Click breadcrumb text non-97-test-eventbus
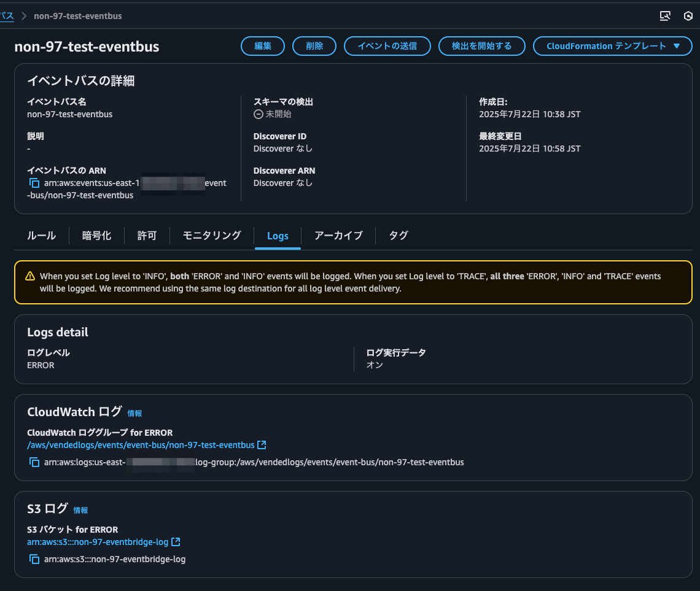 (78, 16)
